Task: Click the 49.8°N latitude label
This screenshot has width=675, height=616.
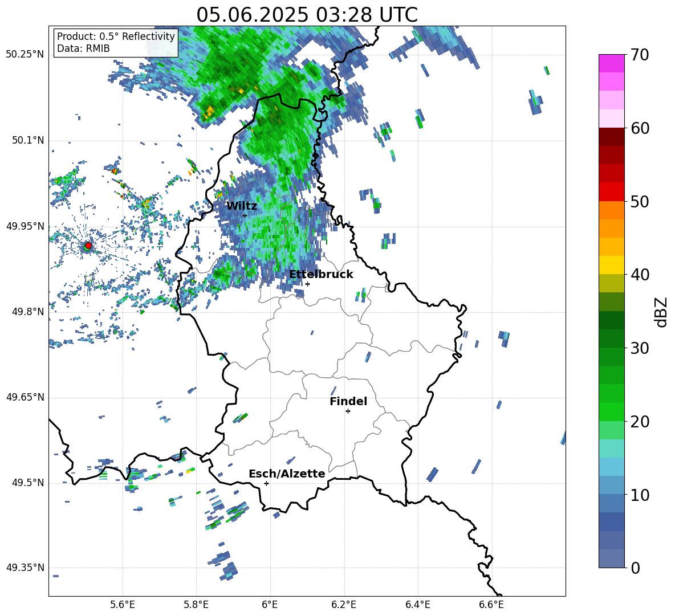Action: 28,312
